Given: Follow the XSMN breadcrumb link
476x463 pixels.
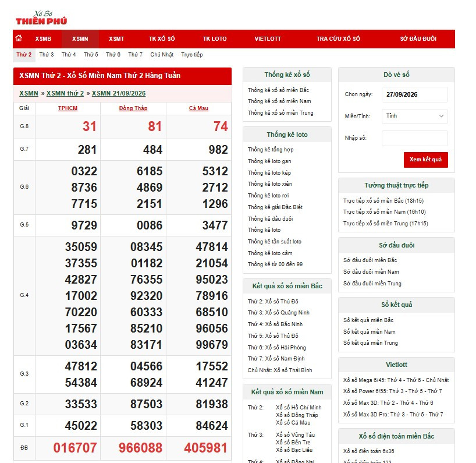Looking at the screenshot, I should point(29,93).
